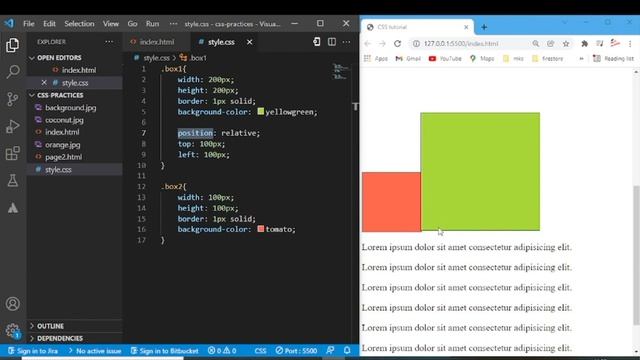
Task: Open the Apps bookmark shortcut
Action: click(376, 59)
